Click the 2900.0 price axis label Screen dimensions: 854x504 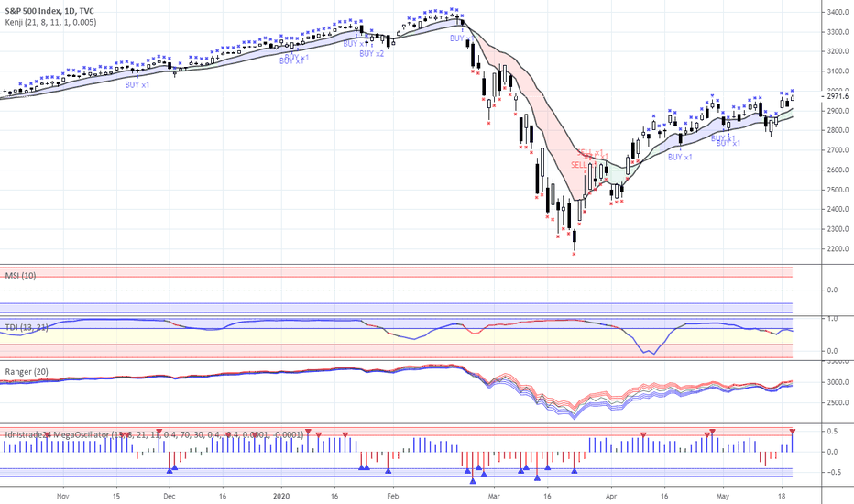pos(838,111)
